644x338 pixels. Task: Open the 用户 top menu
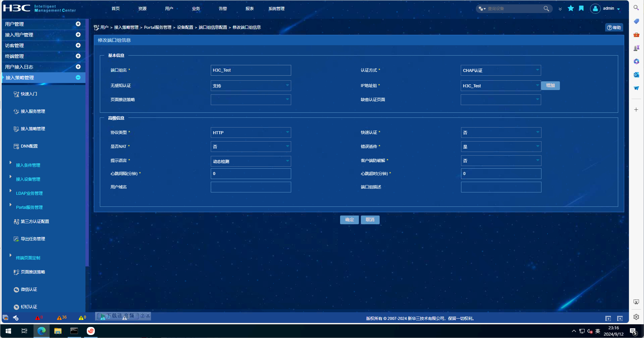[169, 9]
